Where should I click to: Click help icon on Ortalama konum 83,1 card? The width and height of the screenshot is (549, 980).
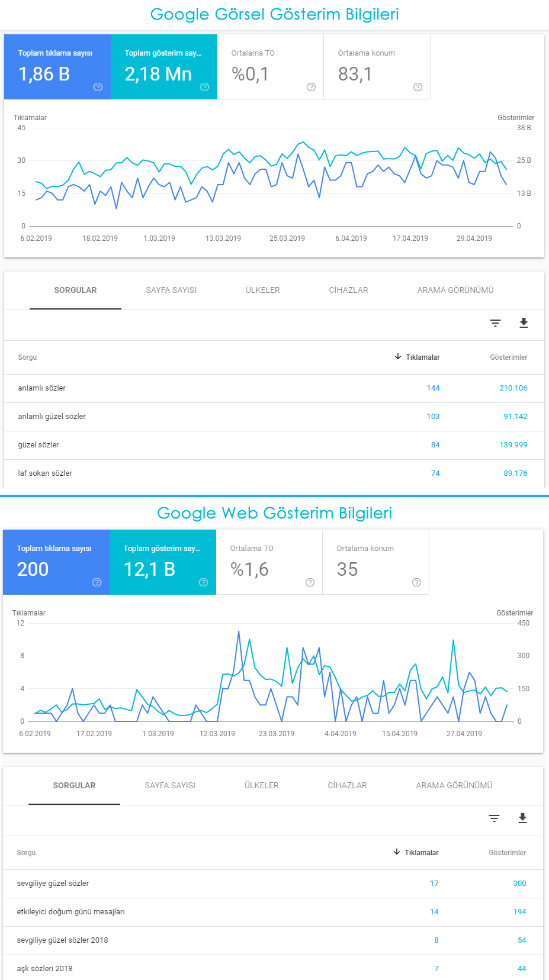[x=418, y=87]
